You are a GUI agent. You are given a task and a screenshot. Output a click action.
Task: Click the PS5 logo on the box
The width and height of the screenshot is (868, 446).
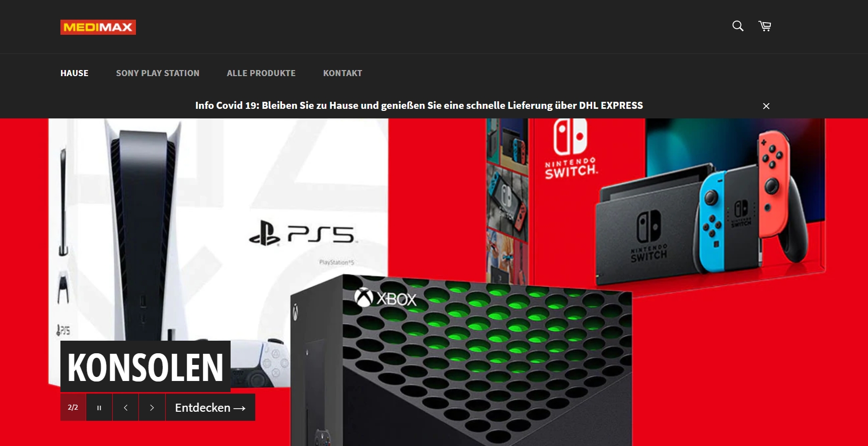click(x=302, y=233)
